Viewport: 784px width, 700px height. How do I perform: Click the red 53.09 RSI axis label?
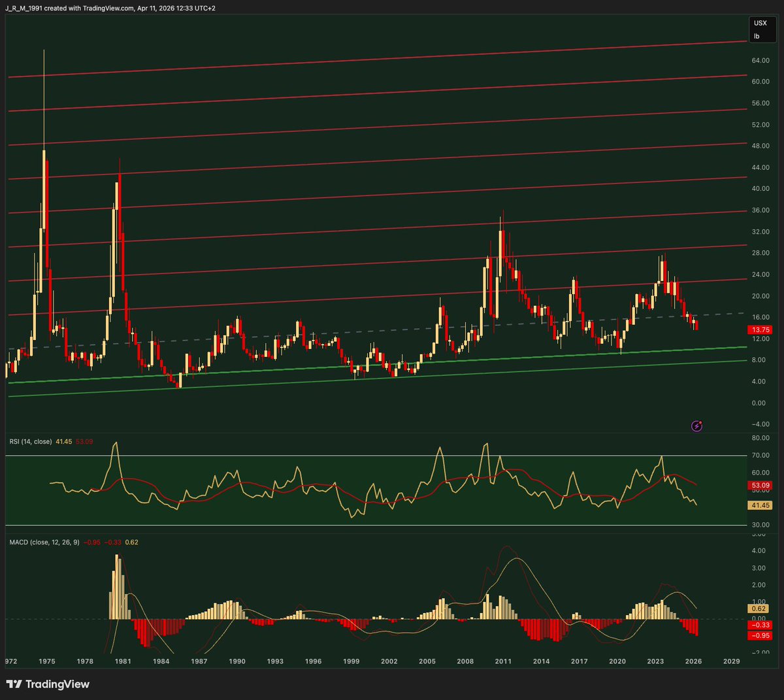(x=761, y=486)
